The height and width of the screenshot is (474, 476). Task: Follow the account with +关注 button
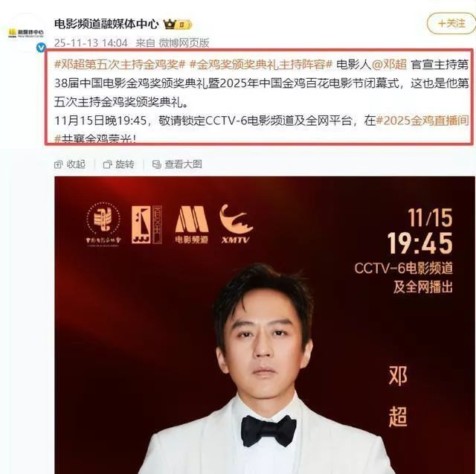(x=451, y=23)
